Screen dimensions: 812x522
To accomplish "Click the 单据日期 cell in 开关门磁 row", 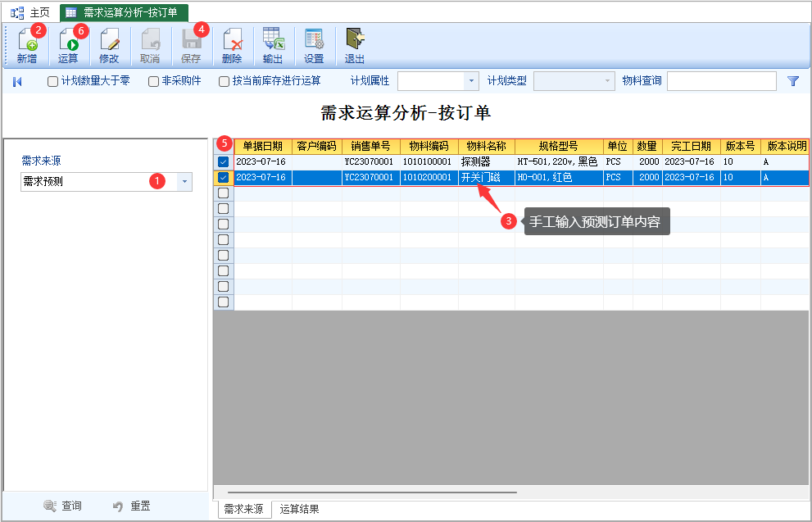I will [x=263, y=178].
